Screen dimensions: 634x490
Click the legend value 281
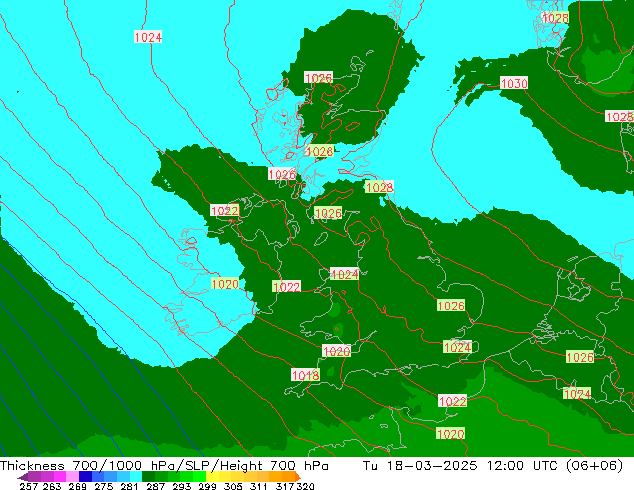point(129,486)
